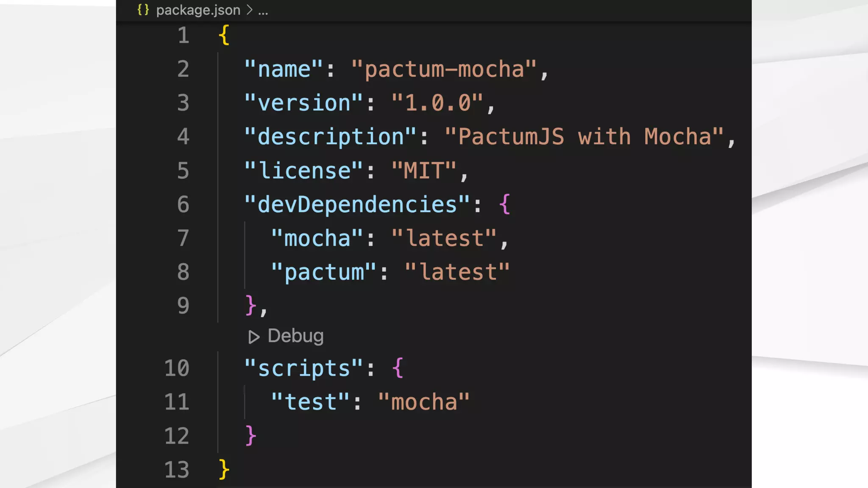Place cursor on "pactum-mocha" name value
Screen dimensions: 868x488
[444, 69]
